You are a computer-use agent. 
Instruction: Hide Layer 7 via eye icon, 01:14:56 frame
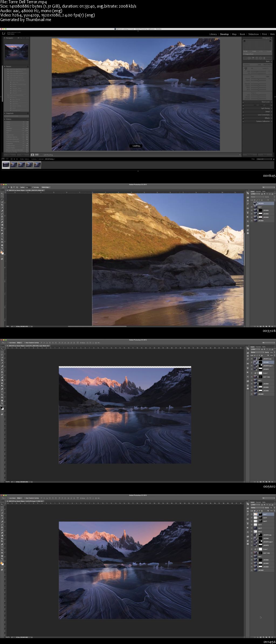click(251, 514)
